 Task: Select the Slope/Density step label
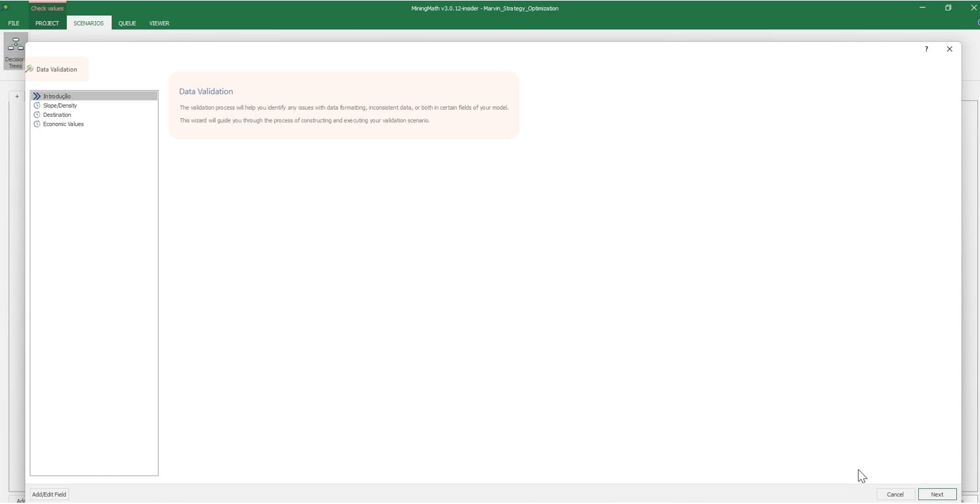[60, 105]
